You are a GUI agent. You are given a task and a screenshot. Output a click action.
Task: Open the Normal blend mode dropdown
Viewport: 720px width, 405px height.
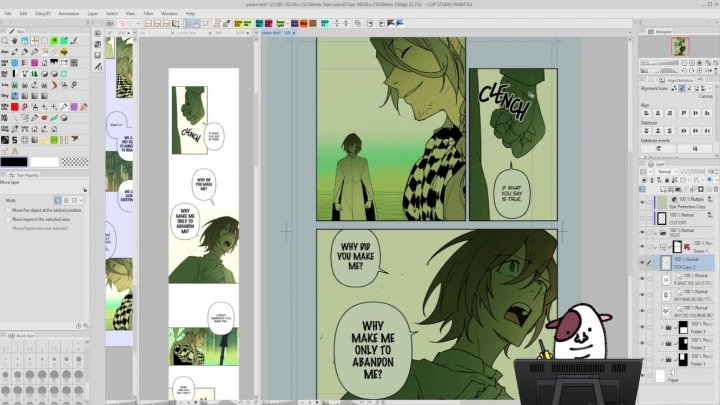tap(667, 172)
